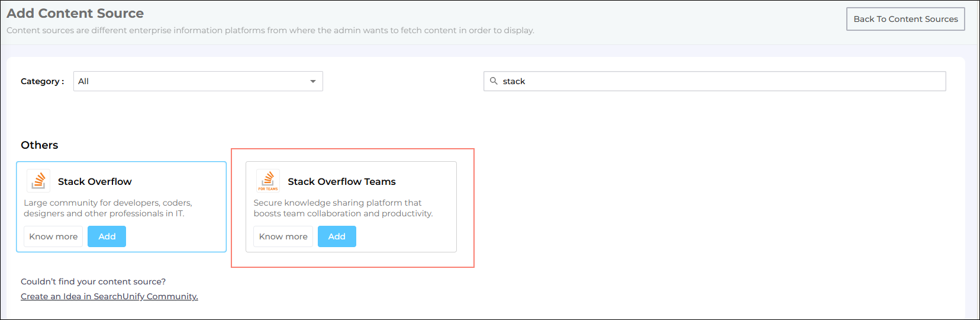The width and height of the screenshot is (980, 320).
Task: Click the Stack Overflow logo icon
Action: click(x=38, y=181)
